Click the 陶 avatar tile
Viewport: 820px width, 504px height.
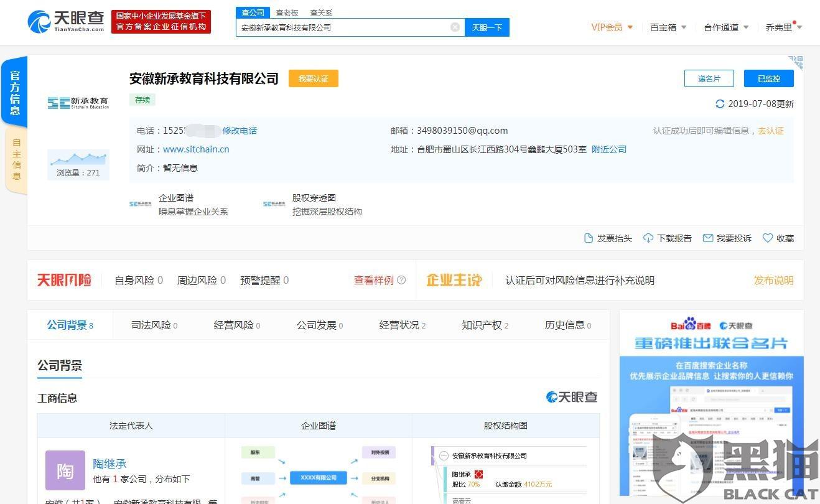pyautogui.click(x=65, y=470)
